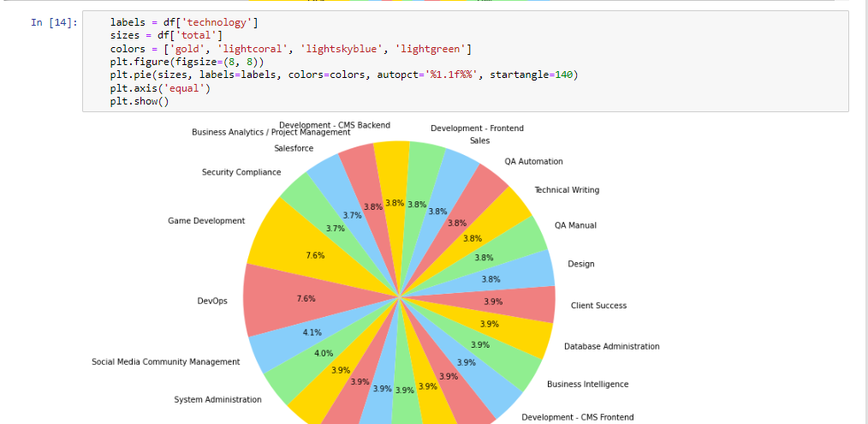This screenshot has height=424, width=868.
Task: Click the Business Intelligence chart label
Action: [588, 384]
